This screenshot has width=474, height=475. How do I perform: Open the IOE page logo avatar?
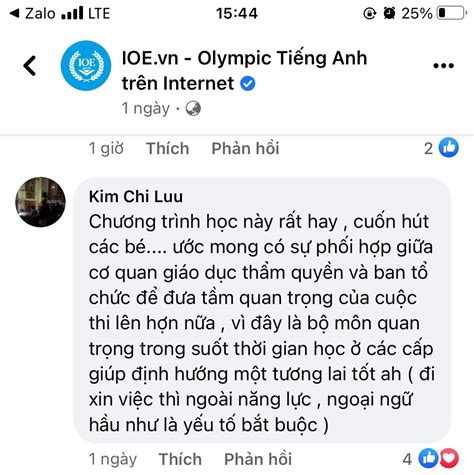click(x=86, y=66)
